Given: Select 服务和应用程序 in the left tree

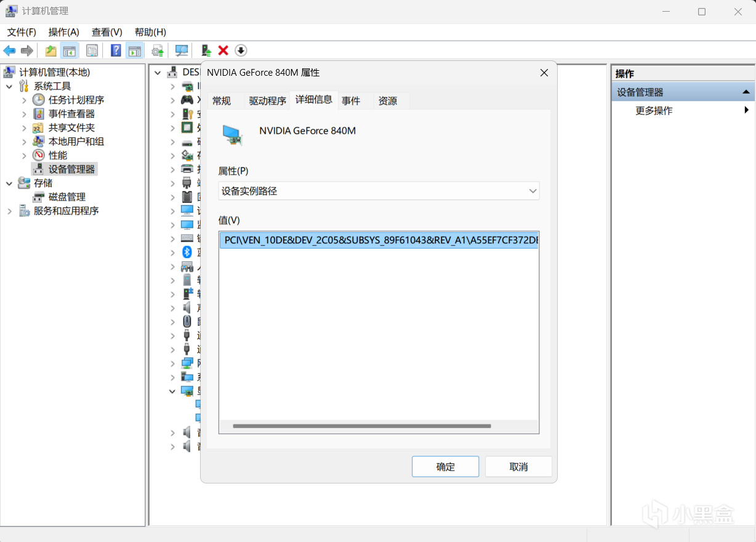Looking at the screenshot, I should coord(66,211).
